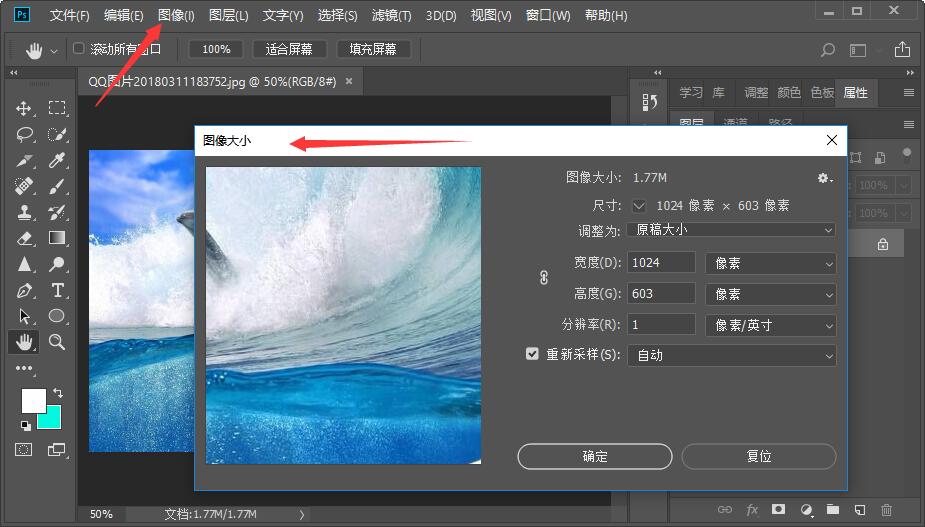Screen dimensions: 925x527
Task: Click the white foreground color swatch
Action: (32, 400)
